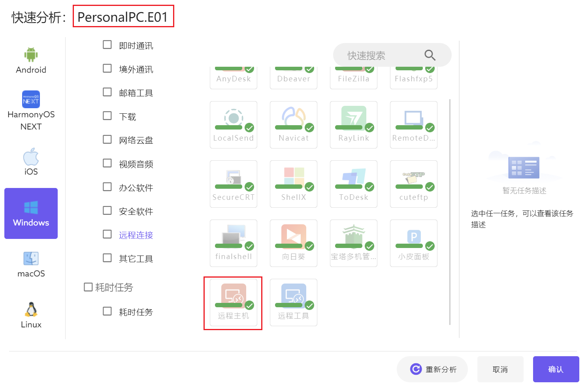Check the 网络云盘 checkbox

coord(107,139)
